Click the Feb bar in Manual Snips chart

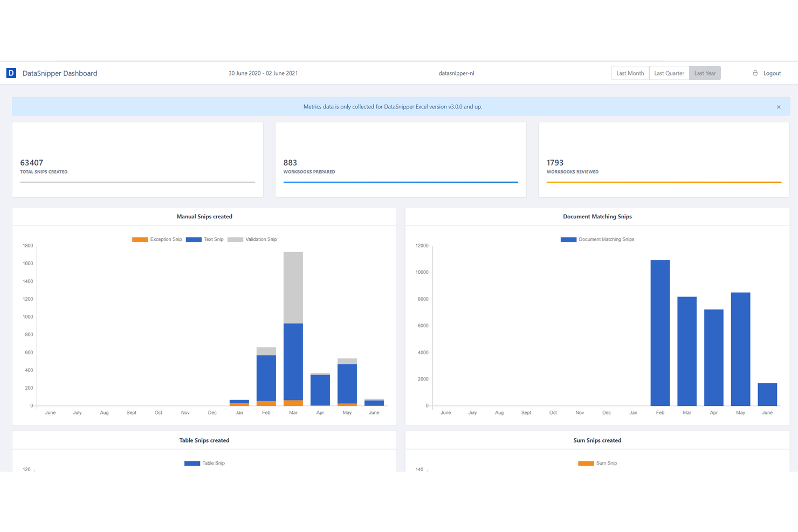[266, 377]
